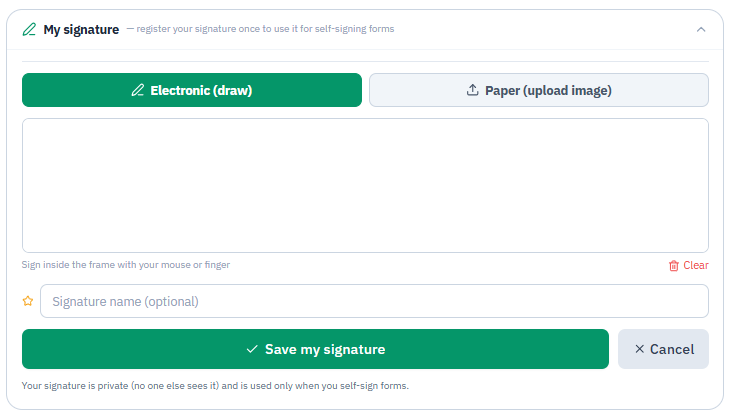Switch to Electronic (draw) mode

tap(192, 90)
